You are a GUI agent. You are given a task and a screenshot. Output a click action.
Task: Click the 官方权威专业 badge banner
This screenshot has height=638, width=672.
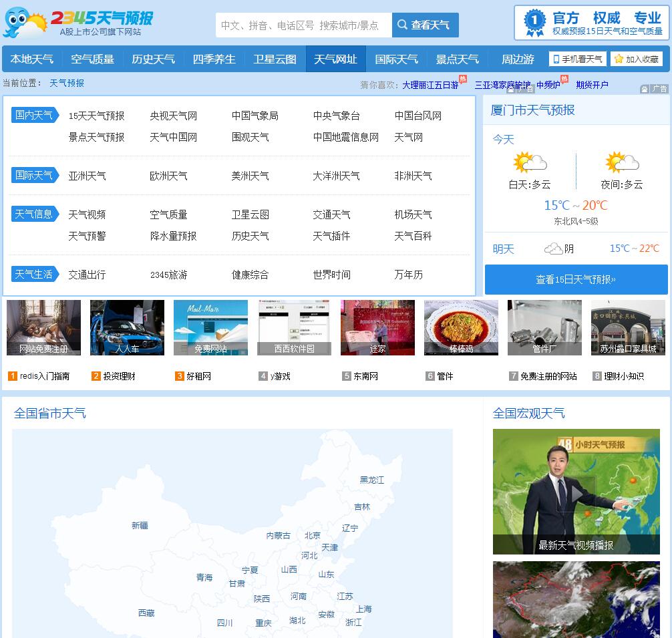coord(591,23)
